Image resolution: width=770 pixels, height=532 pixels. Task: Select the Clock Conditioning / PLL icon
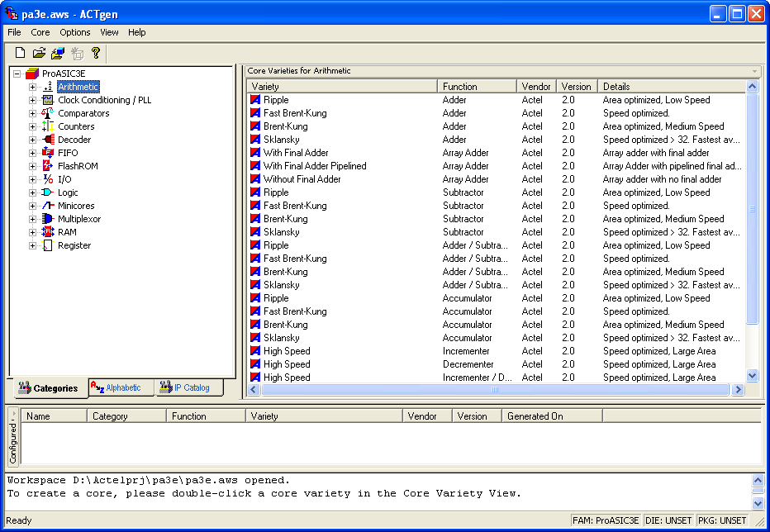[x=48, y=100]
